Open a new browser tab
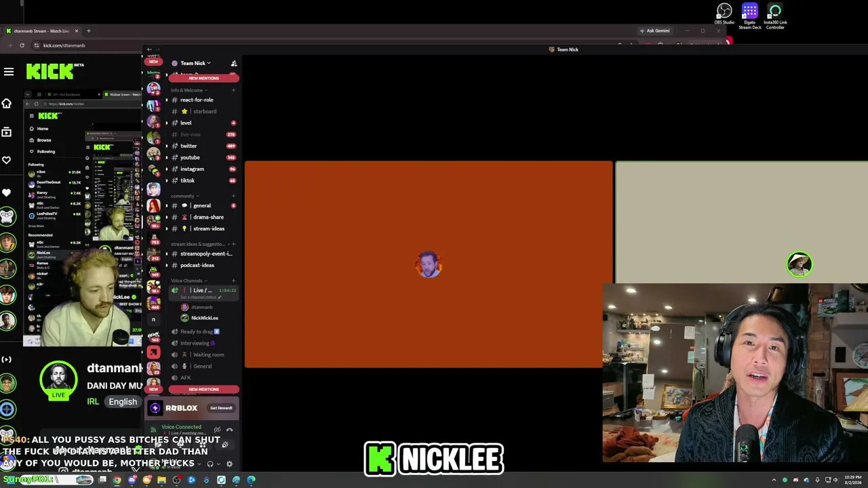The width and height of the screenshot is (868, 488). click(88, 30)
